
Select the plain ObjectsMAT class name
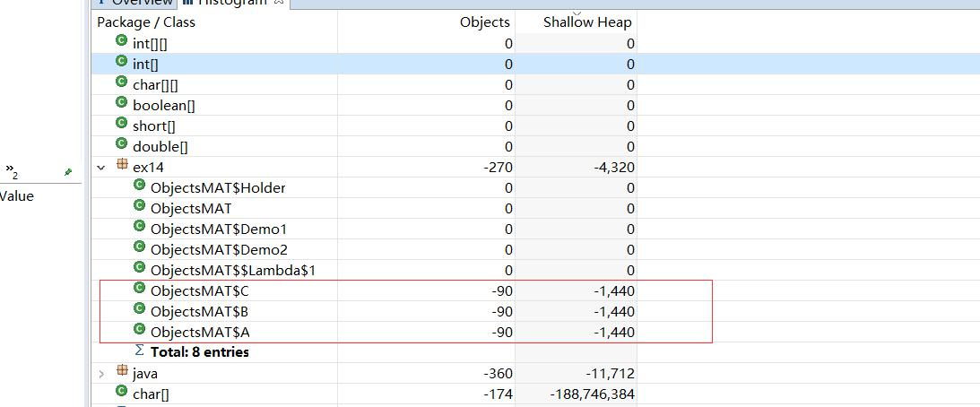[x=191, y=209]
